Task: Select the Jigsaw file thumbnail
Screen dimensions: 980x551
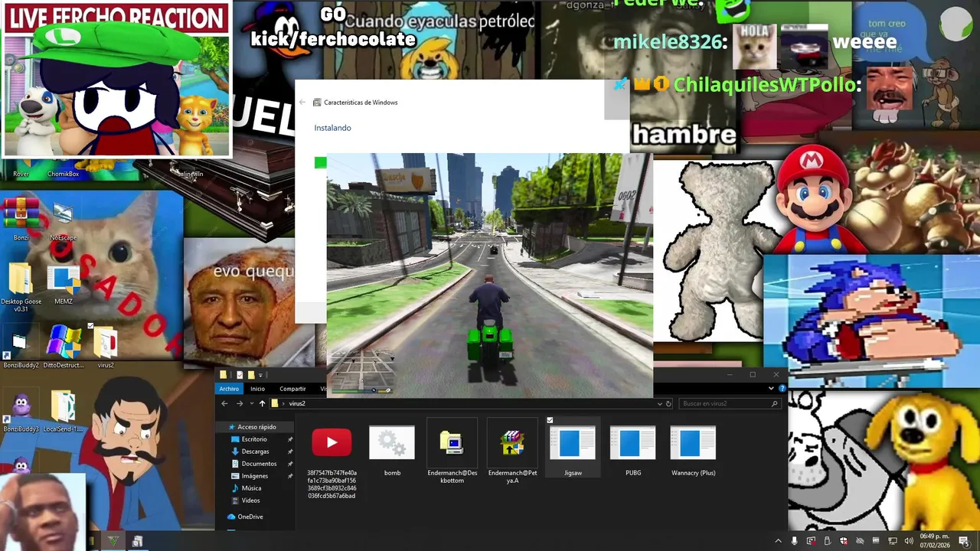Action: point(573,444)
